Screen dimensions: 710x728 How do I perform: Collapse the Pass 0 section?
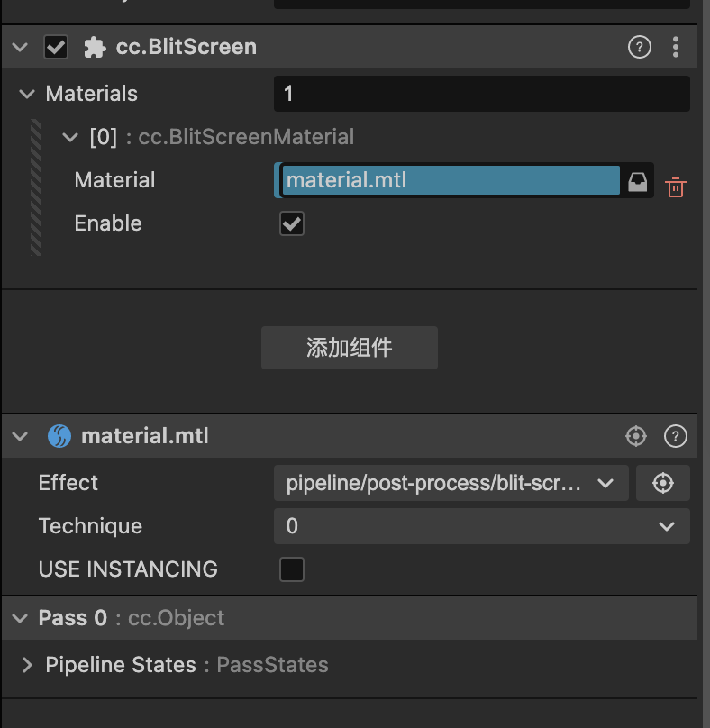[x=19, y=618]
